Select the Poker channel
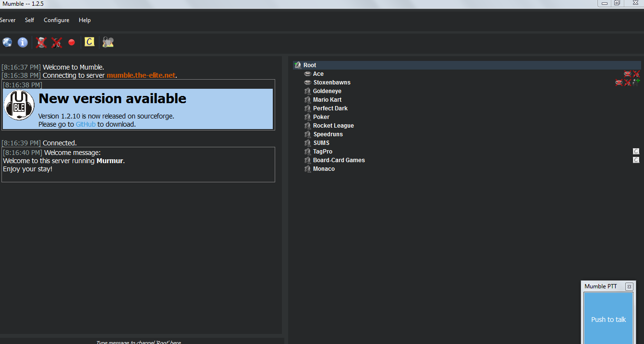Screen dimensions: 644x344 click(x=321, y=117)
